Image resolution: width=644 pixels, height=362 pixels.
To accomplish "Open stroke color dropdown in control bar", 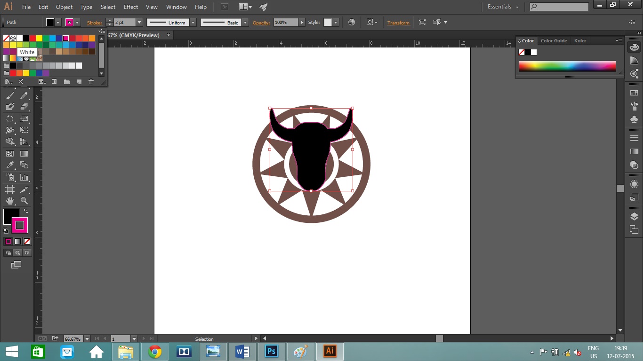I will pos(78,22).
